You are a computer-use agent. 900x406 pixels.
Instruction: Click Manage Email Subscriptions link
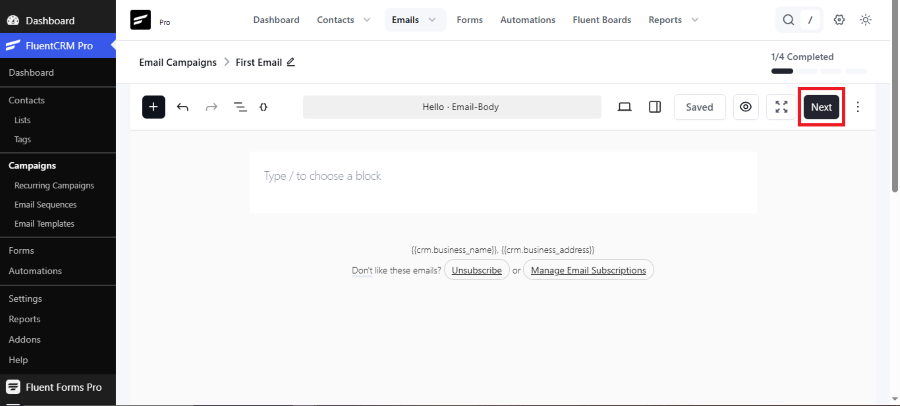click(588, 270)
